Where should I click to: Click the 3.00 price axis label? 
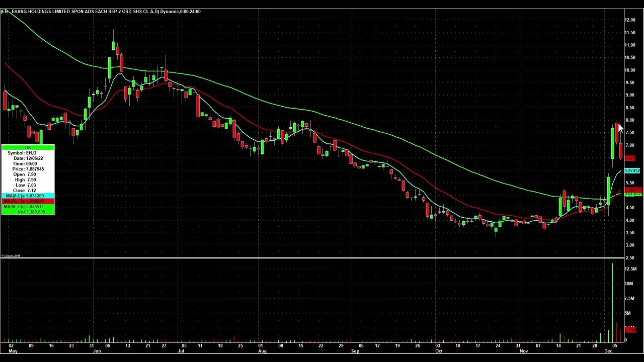pyautogui.click(x=629, y=245)
